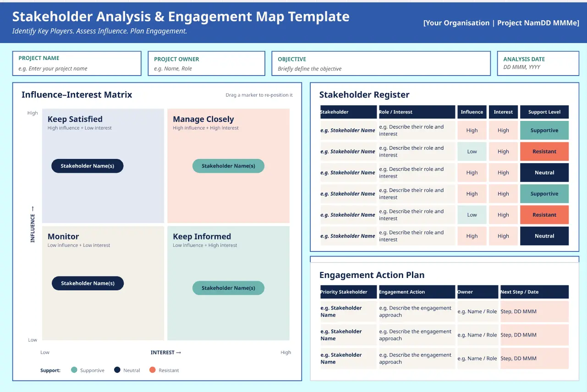
Task: Click the Priority Stakeholder column header
Action: coord(348,292)
